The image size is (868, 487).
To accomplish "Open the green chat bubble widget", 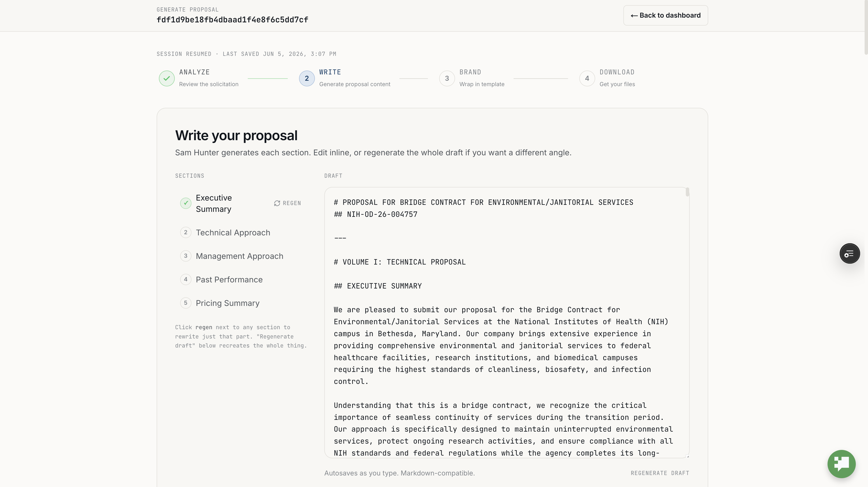I will (x=841, y=464).
